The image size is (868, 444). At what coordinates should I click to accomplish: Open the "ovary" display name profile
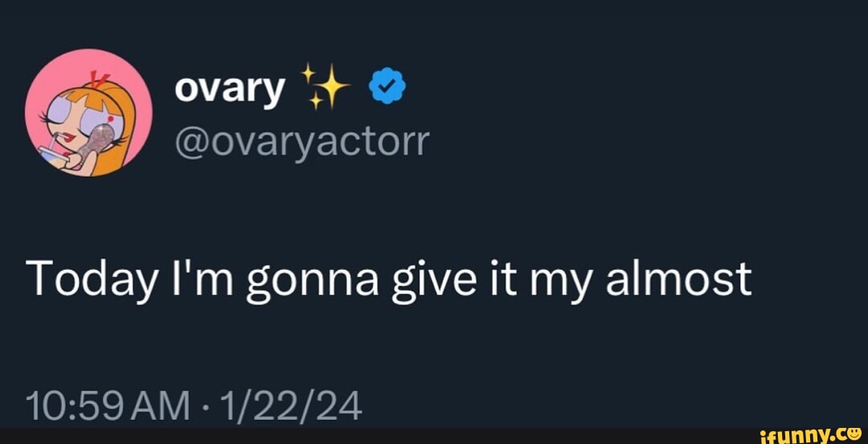click(x=230, y=89)
